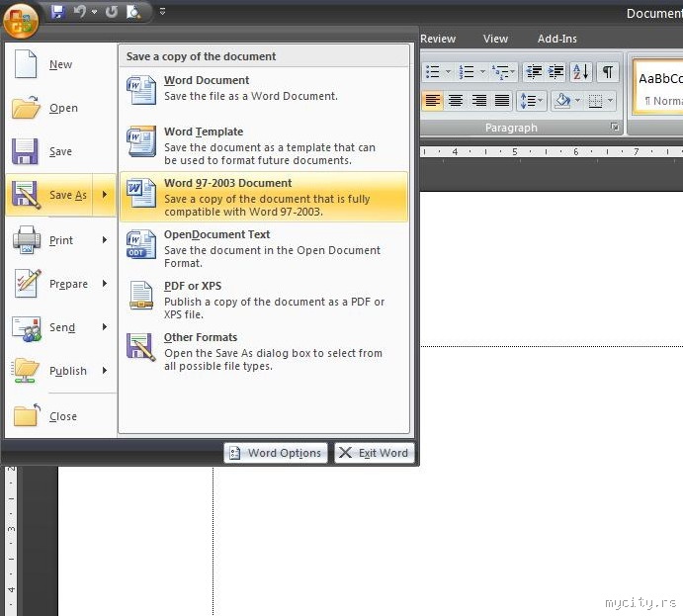Click the Redo icon in Quick Access Toolbar
The width and height of the screenshot is (683, 616).
(112, 11)
